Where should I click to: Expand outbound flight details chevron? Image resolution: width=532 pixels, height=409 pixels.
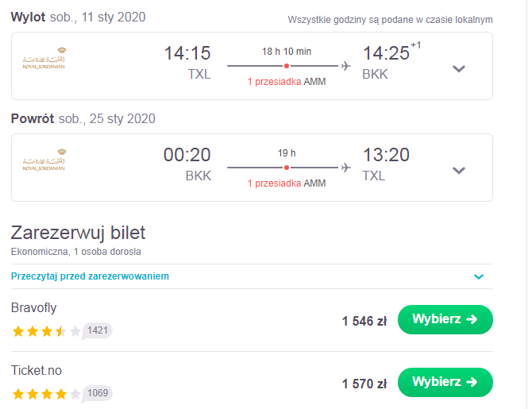click(458, 69)
